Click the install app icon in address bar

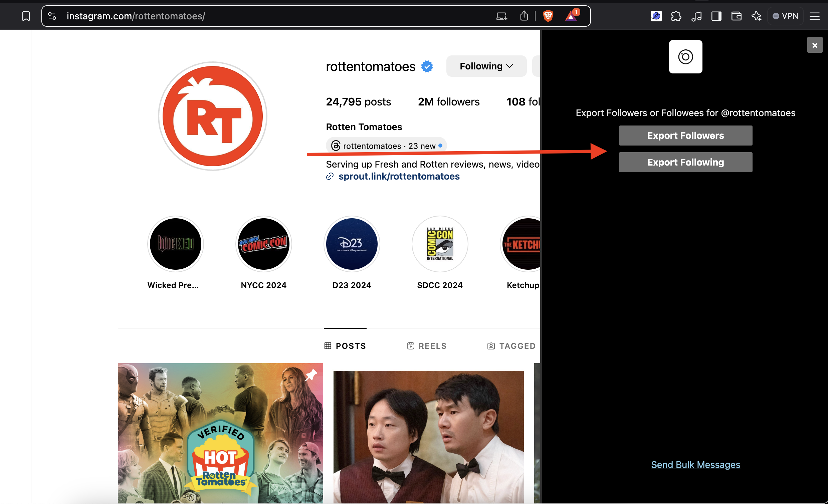click(x=501, y=16)
